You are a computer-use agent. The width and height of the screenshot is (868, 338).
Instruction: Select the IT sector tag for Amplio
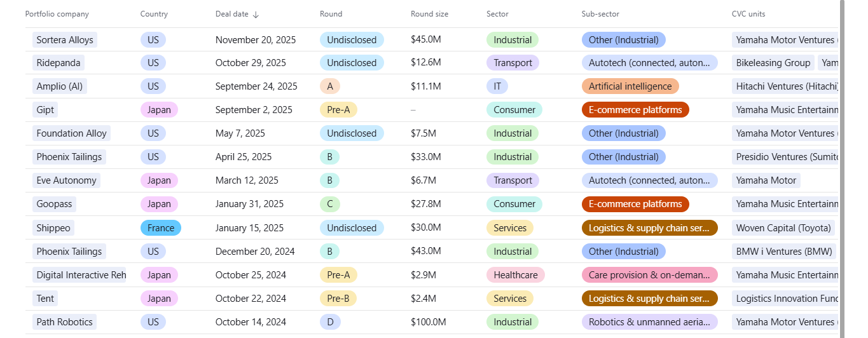click(x=497, y=86)
